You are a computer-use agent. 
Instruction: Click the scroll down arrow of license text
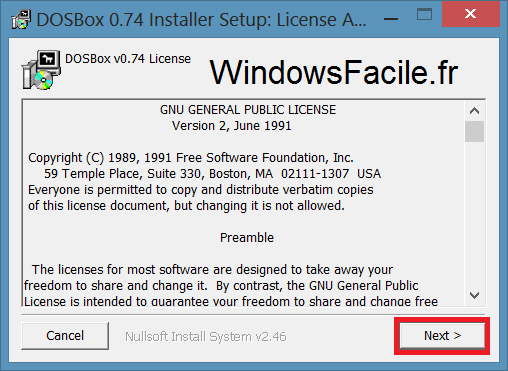(474, 295)
